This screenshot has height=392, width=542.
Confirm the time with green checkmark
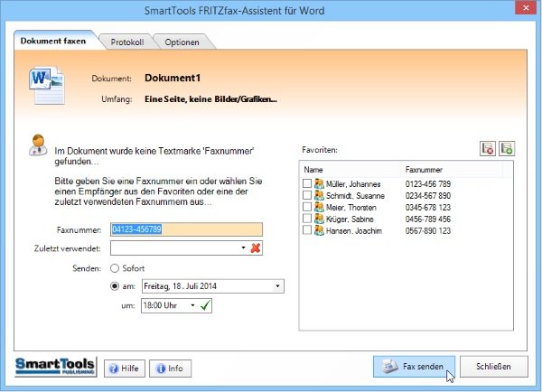(x=205, y=305)
